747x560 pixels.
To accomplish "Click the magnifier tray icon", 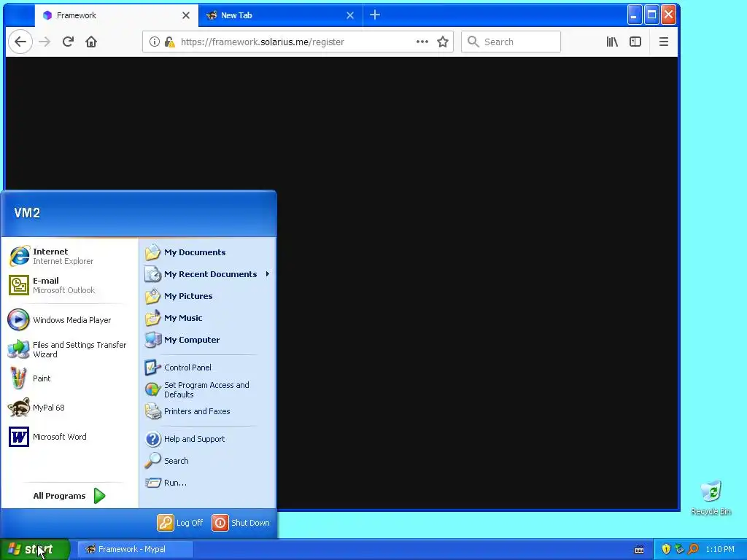I will [693, 550].
